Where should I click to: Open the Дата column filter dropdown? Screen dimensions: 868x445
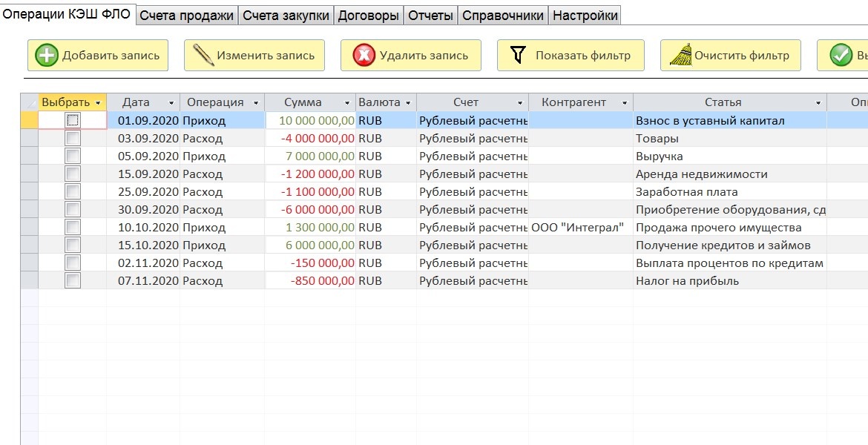(171, 103)
